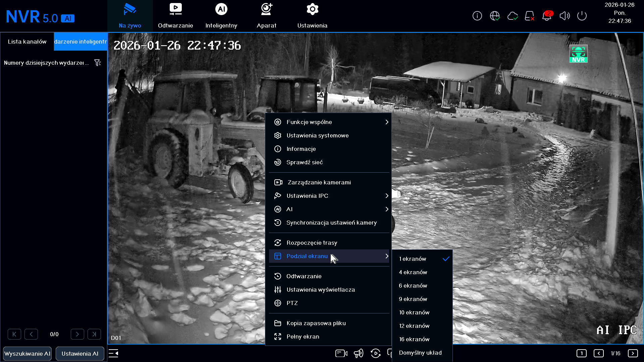Check the network globe status icon
Viewport: 644px width, 362px height.
tap(495, 16)
